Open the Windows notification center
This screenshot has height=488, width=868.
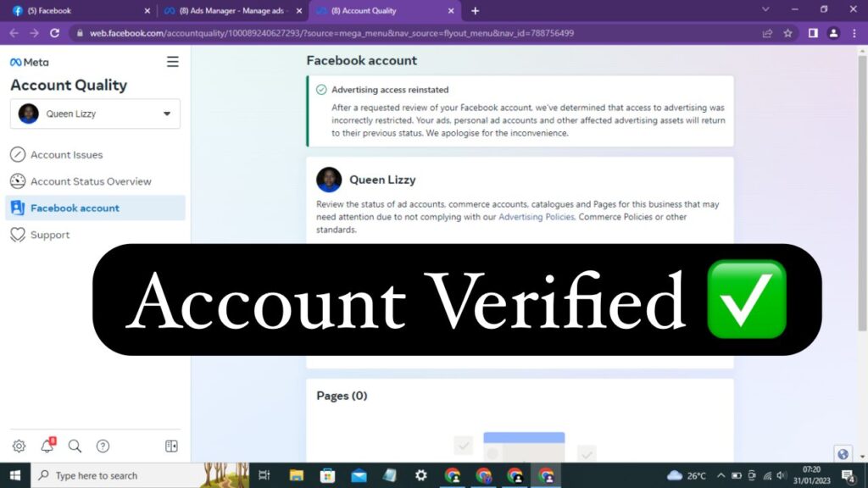pyautogui.click(x=848, y=475)
